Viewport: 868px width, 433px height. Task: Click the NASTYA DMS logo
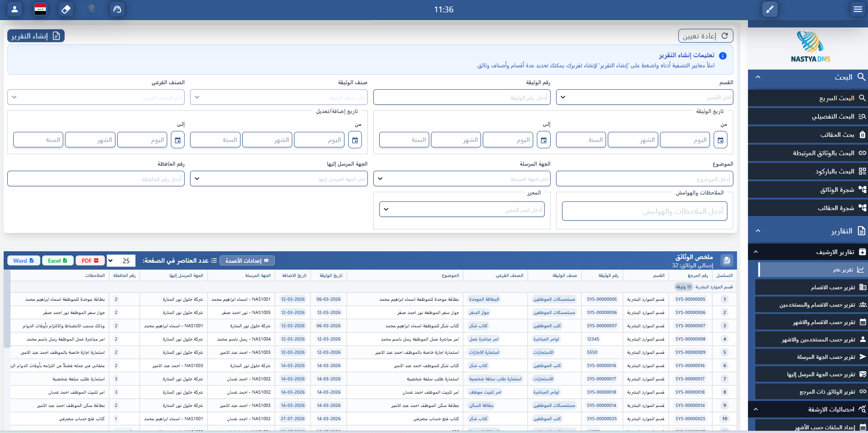tap(810, 47)
